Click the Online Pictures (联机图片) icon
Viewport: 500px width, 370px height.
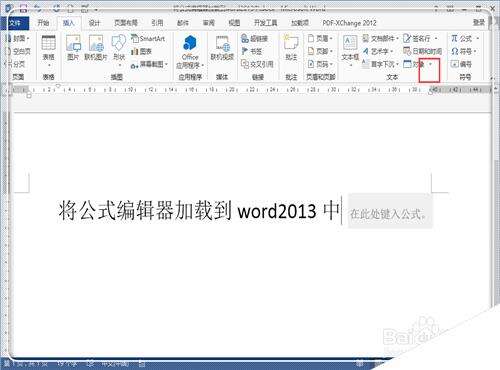click(96, 43)
